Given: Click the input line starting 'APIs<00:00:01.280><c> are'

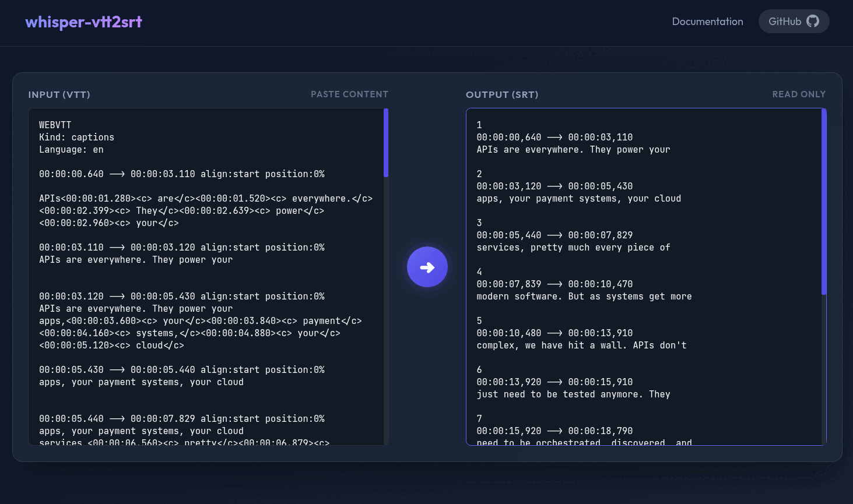Looking at the screenshot, I should tap(206, 199).
